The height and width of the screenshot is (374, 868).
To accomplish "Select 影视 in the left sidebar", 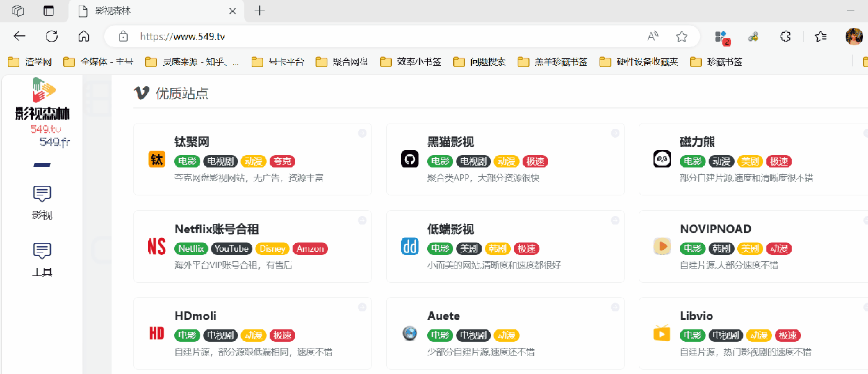I will (41, 201).
